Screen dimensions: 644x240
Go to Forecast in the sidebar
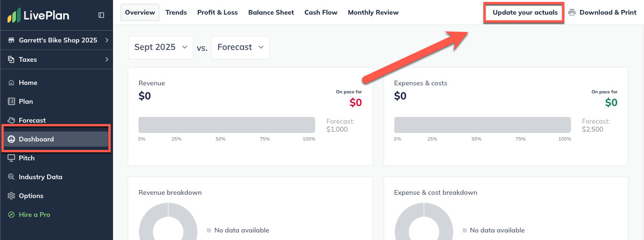[57, 120]
